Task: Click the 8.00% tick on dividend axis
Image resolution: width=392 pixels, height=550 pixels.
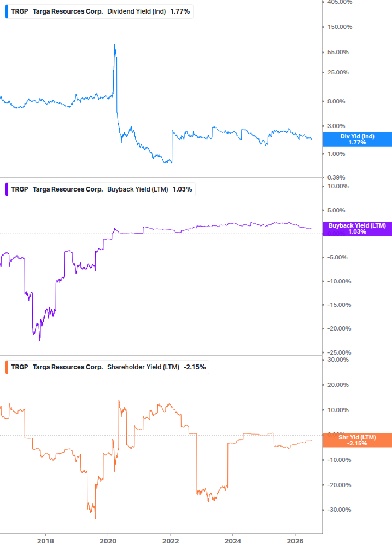Action: tap(336, 101)
